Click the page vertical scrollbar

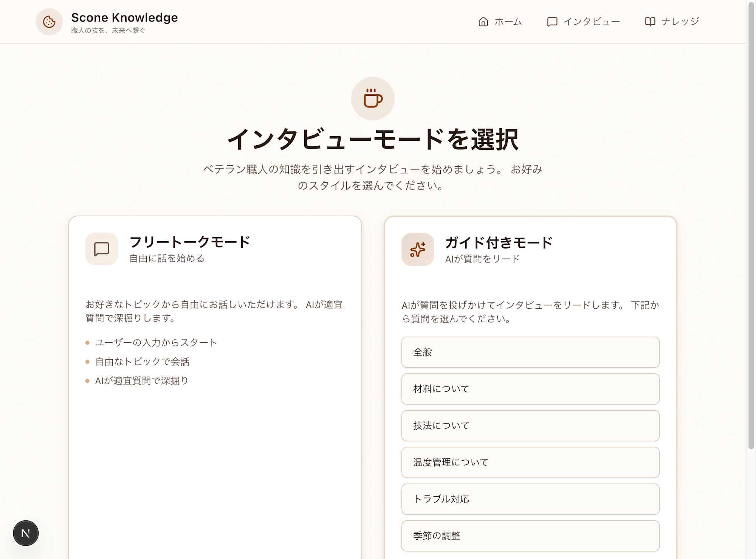click(751, 227)
